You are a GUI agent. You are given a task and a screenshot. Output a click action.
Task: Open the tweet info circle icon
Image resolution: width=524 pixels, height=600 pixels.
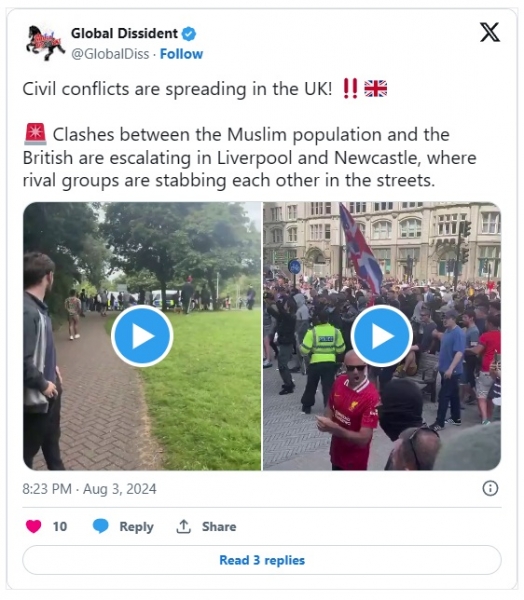pyautogui.click(x=490, y=488)
